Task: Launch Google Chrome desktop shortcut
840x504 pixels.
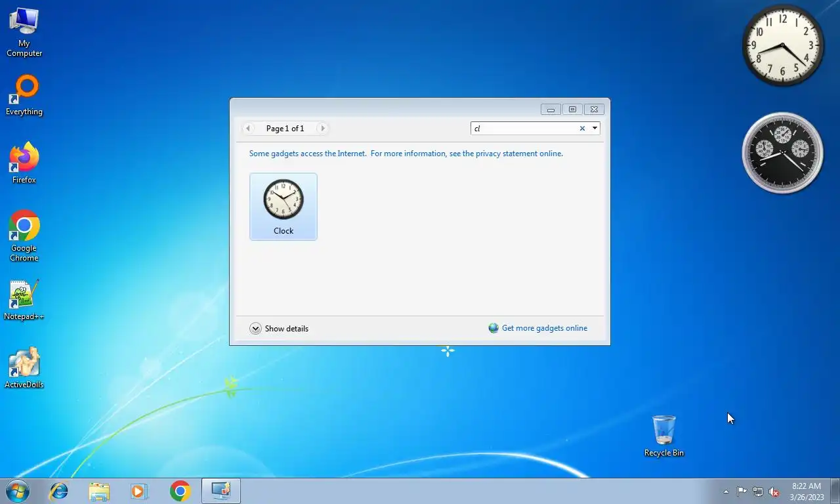Action: [x=24, y=236]
